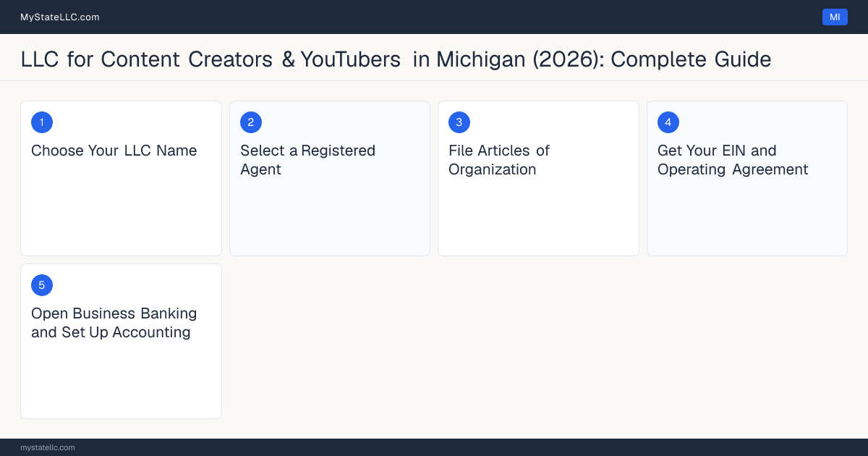Screen dimensions: 868x456
Task: Open Get Your EIN and Operating Agreement heading
Action: [733, 160]
